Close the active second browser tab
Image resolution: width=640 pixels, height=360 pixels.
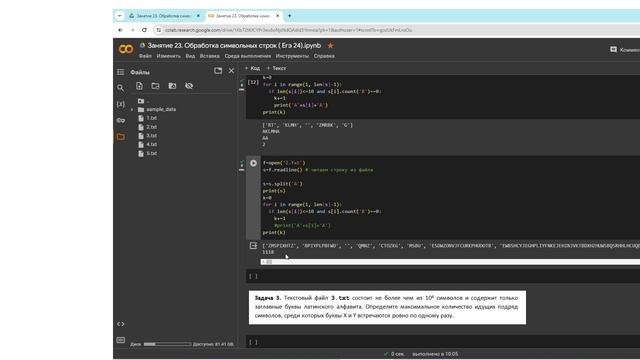coord(278,16)
